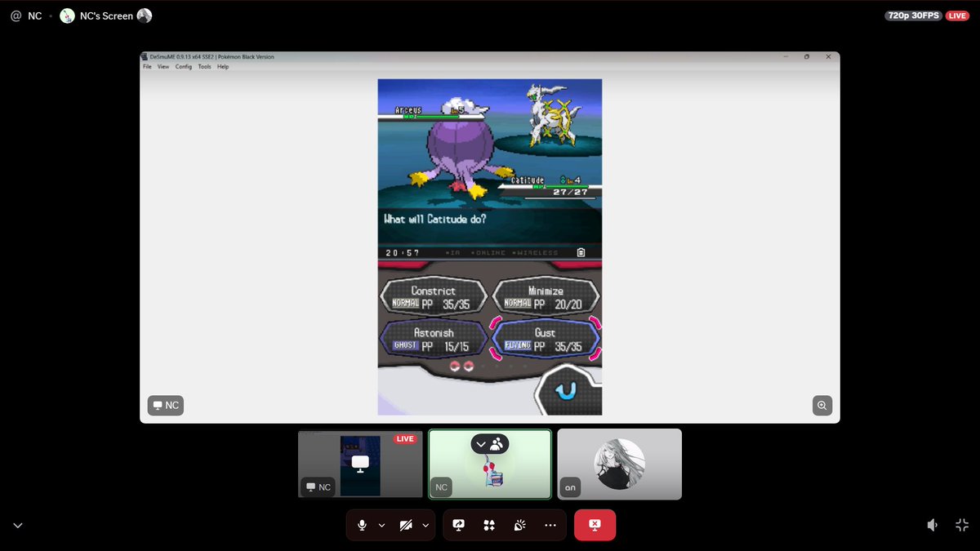Open the DeSmuME View menu

click(x=163, y=67)
